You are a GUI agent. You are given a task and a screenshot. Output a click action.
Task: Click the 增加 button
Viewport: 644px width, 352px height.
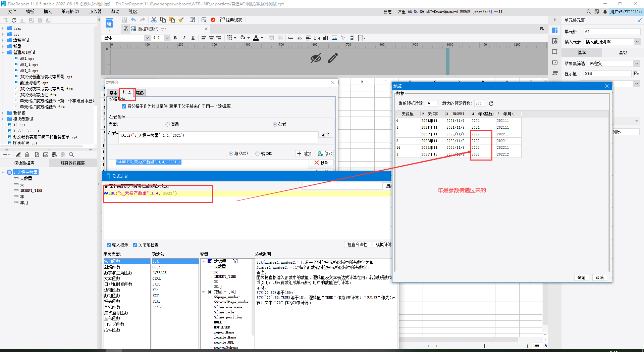[x=304, y=153]
